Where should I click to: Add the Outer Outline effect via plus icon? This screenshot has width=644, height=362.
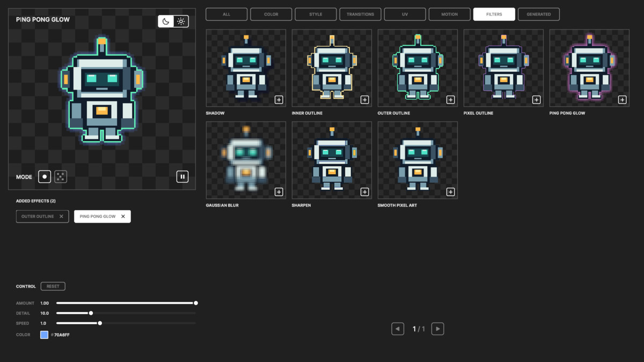(450, 100)
